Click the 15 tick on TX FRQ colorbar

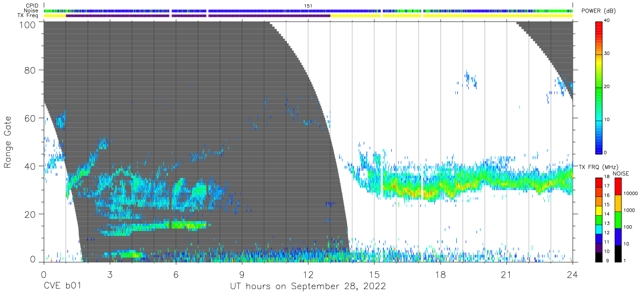click(608, 205)
